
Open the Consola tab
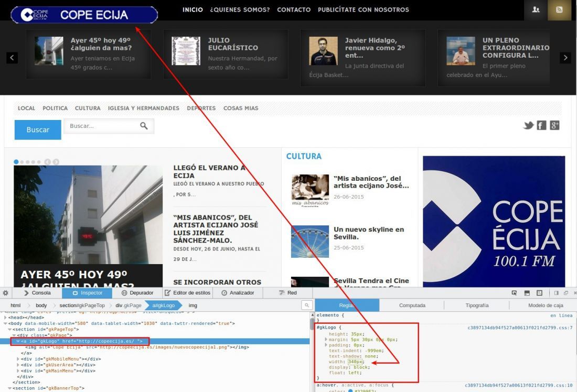(x=37, y=293)
